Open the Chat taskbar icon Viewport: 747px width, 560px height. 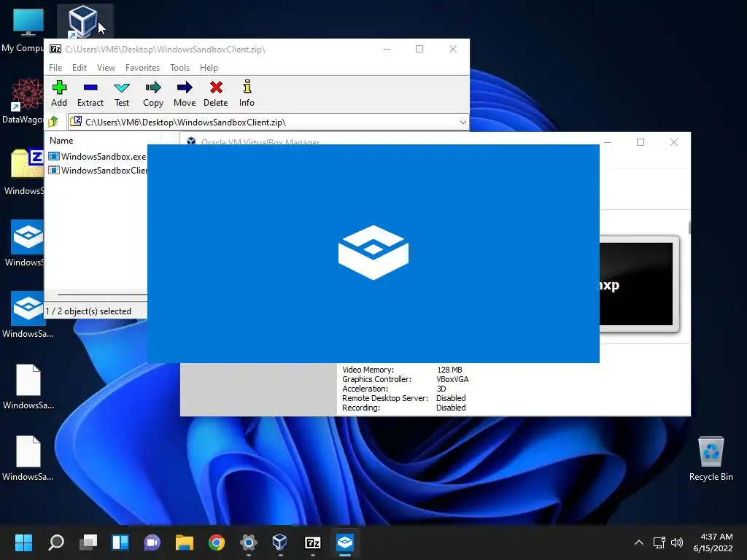click(152, 542)
